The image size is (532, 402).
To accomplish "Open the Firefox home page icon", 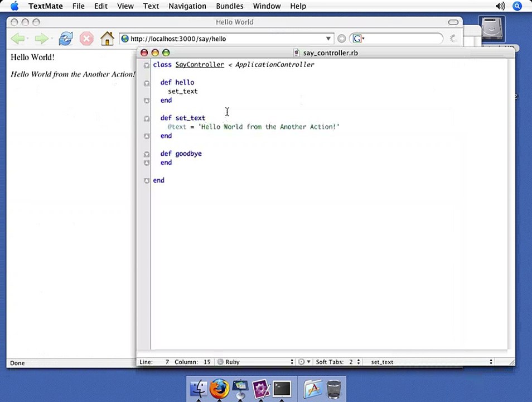I will click(107, 39).
